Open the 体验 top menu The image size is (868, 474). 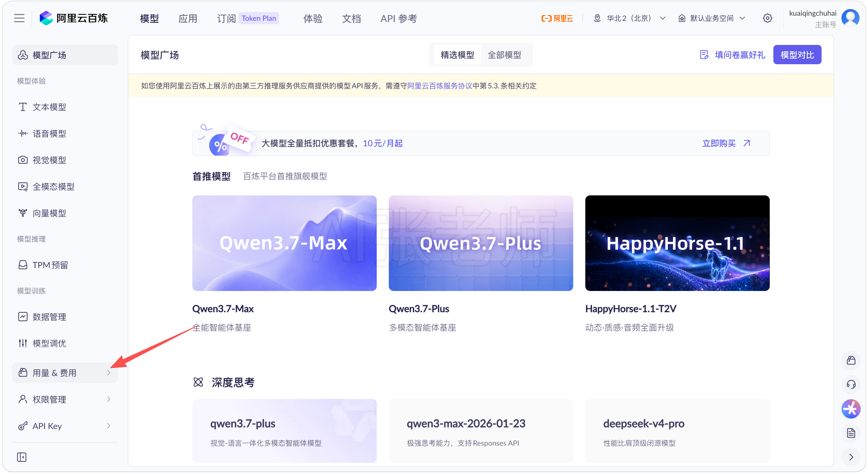coord(313,18)
